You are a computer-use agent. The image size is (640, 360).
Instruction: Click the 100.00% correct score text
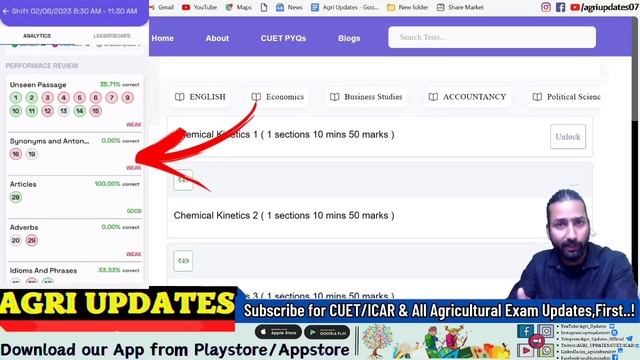(x=117, y=184)
